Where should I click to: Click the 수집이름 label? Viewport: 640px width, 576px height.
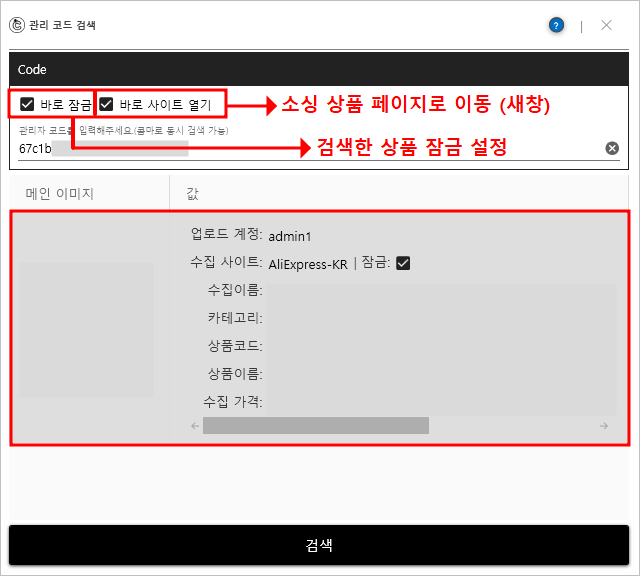click(235, 290)
